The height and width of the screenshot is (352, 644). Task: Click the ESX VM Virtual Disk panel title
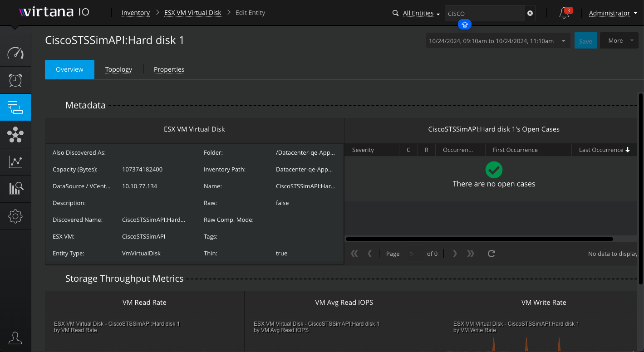(194, 129)
